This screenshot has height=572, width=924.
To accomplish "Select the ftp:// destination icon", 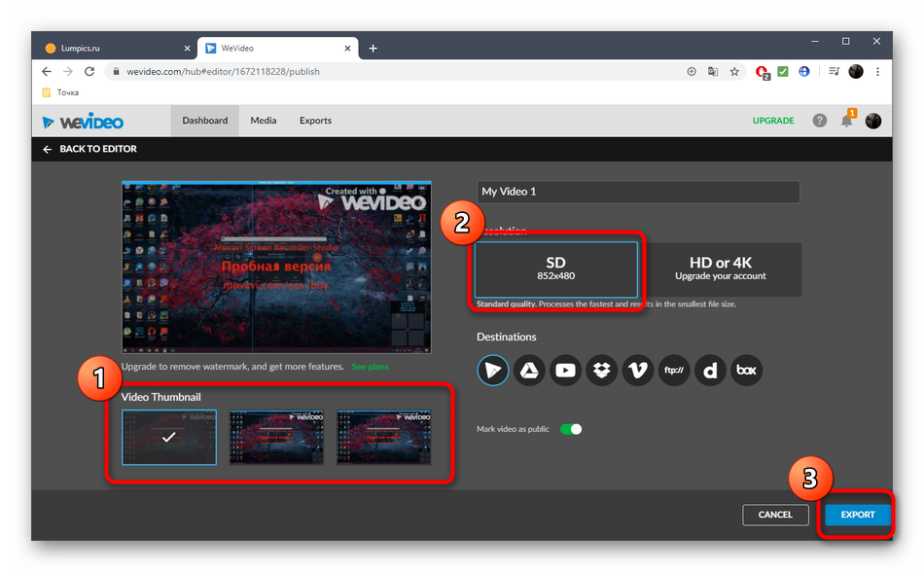I will (674, 370).
